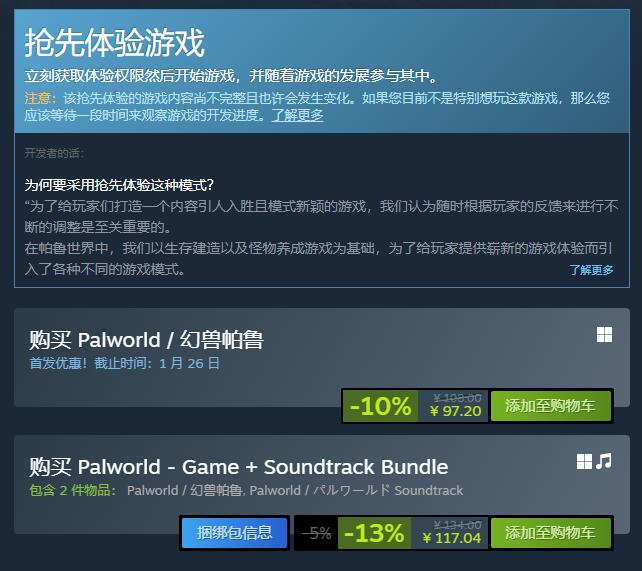The image size is (642, 571).
Task: Add Palworld / 幻兽帕鲁 to cart
Action: (550, 406)
